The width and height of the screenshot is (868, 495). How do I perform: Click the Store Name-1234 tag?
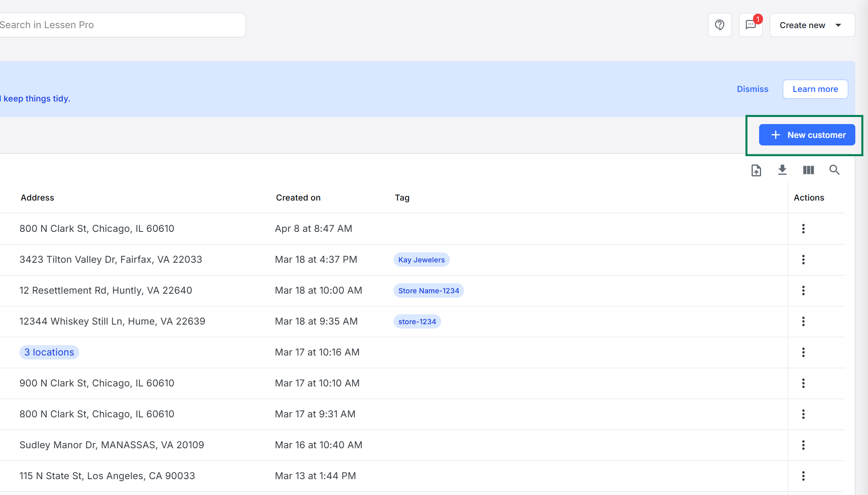coord(428,291)
